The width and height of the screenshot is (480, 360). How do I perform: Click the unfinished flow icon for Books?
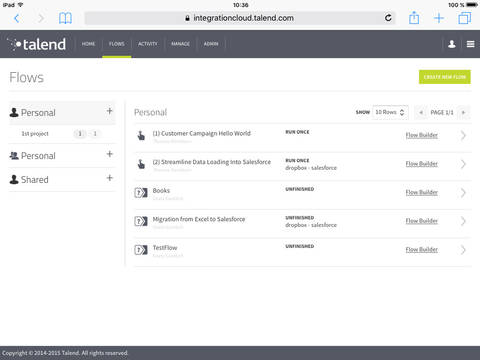tap(141, 193)
